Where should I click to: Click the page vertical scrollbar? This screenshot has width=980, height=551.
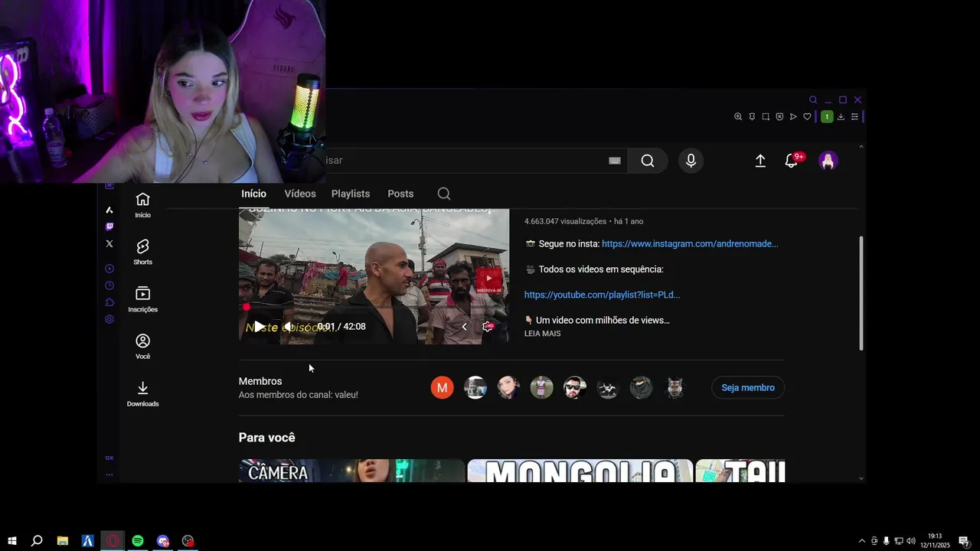[x=861, y=293]
